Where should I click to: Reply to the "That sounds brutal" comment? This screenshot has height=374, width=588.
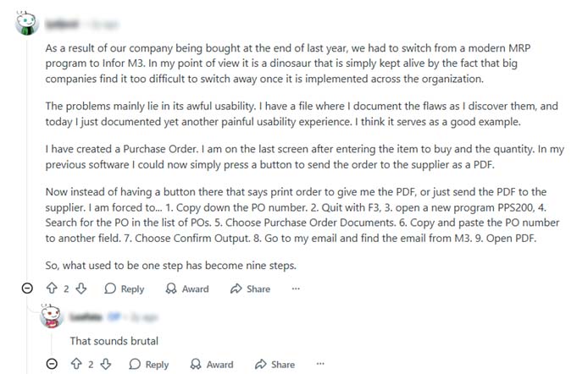148,365
